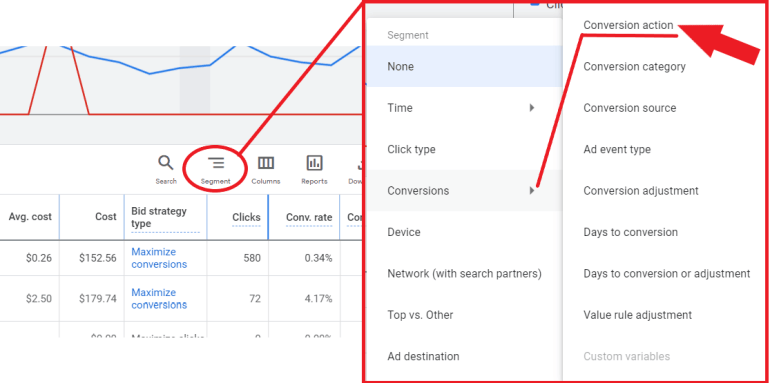770x383 pixels.
Task: Choose Conversion adjustment option
Action: point(641,191)
